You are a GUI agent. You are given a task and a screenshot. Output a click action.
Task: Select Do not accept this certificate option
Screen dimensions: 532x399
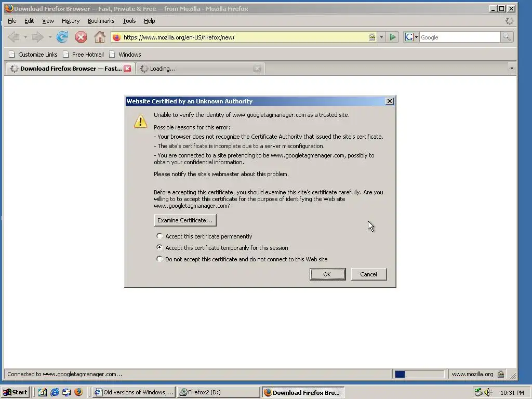point(242,259)
